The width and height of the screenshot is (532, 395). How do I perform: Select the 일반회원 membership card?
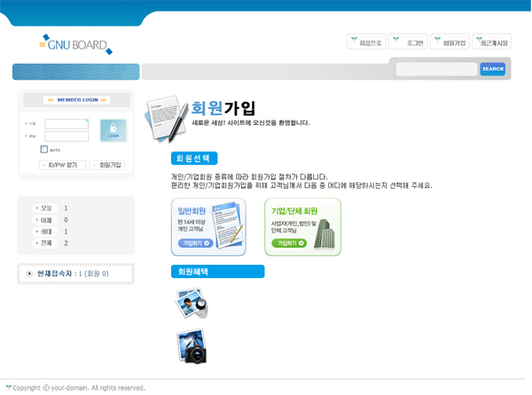(208, 227)
